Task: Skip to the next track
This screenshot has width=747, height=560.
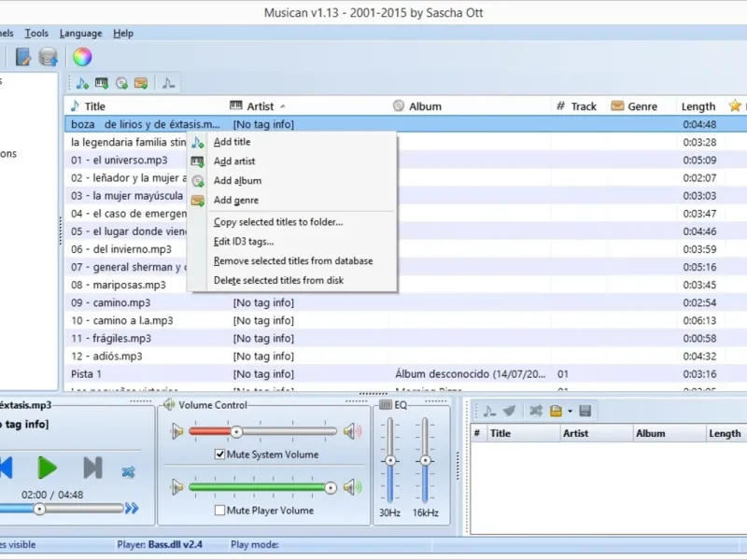Action: tap(92, 468)
